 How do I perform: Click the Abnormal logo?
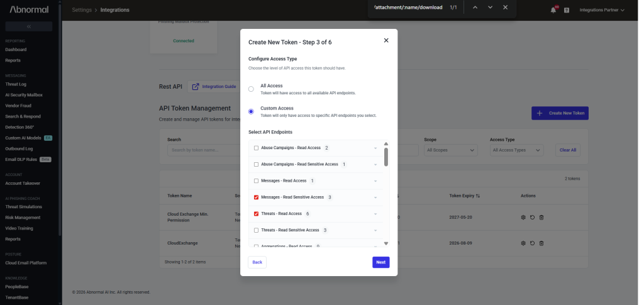coord(29,9)
